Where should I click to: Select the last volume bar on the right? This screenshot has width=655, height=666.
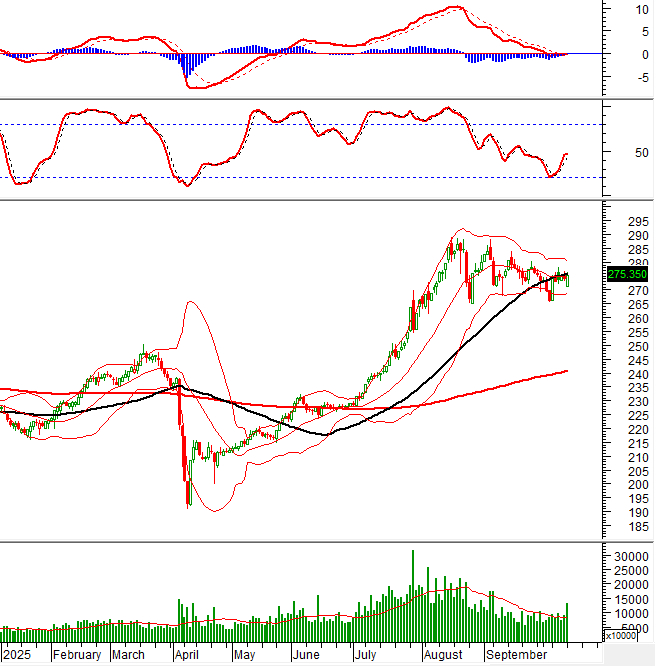click(568, 621)
